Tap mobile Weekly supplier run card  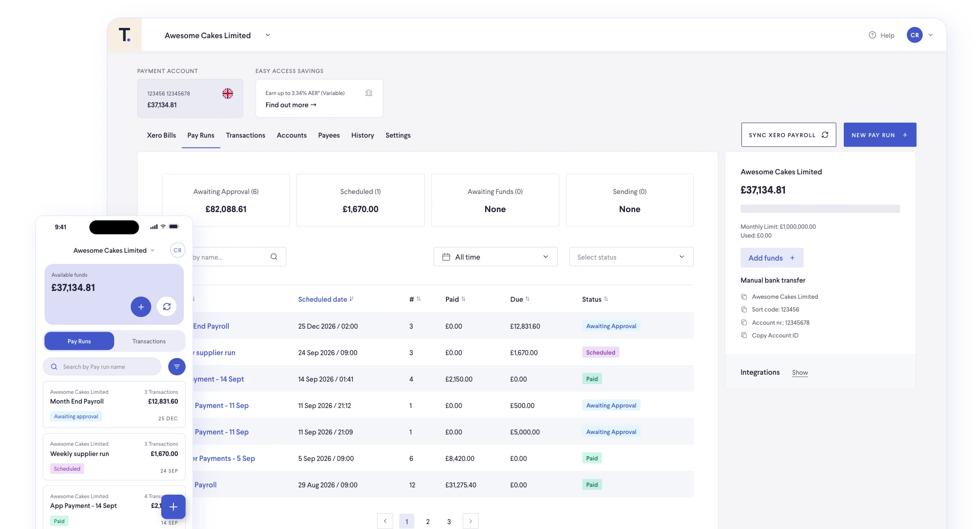click(x=114, y=457)
